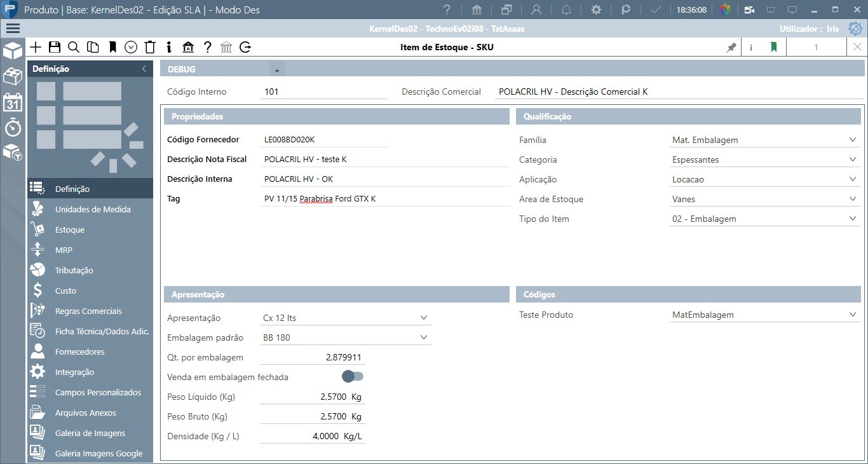Edit the Descrição Comercial field
Screen dimensions: 868x464
click(679, 92)
